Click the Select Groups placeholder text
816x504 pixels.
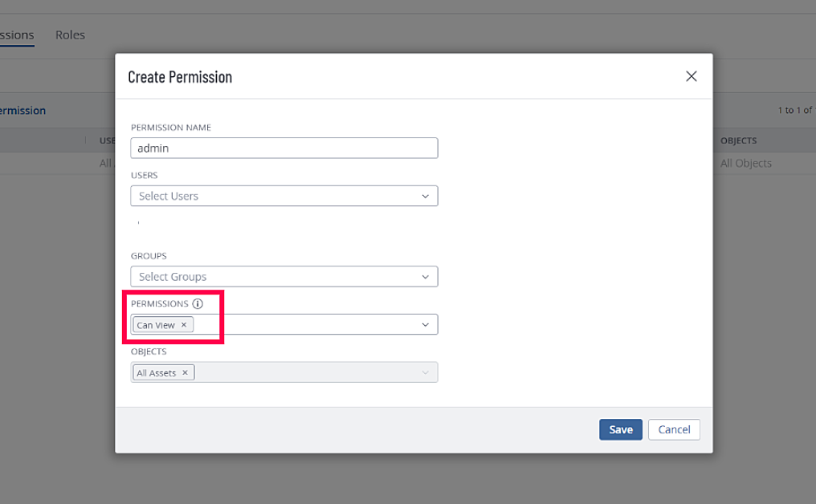173,277
